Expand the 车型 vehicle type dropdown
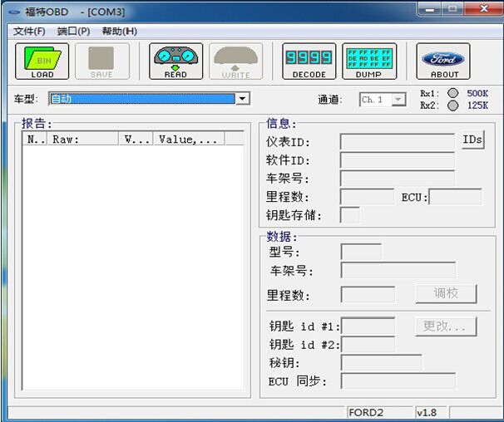This screenshot has width=504, height=422. pos(242,99)
